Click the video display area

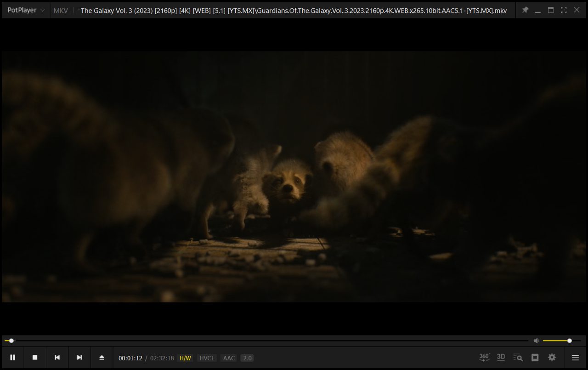point(294,177)
